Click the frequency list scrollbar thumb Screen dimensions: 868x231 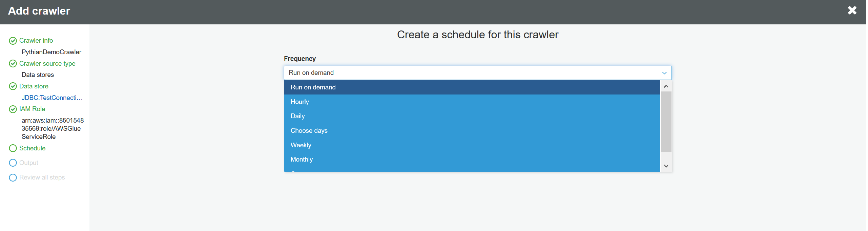(x=666, y=122)
